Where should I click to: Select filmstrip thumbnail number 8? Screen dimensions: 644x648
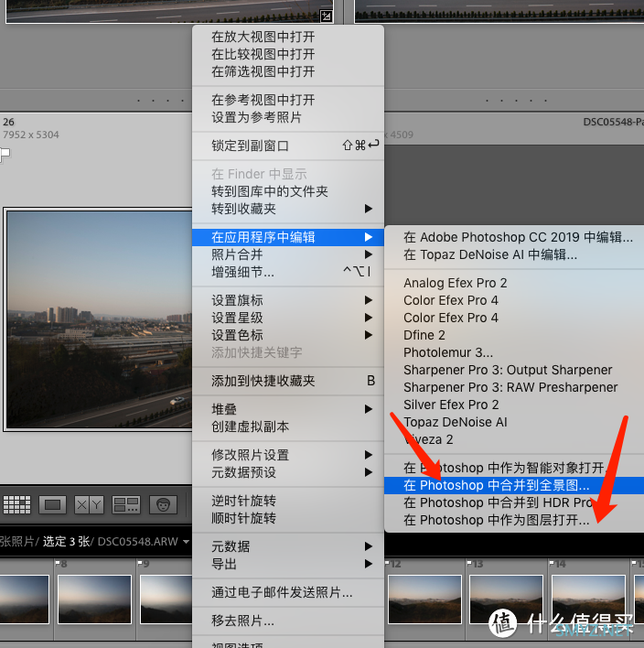click(x=94, y=599)
